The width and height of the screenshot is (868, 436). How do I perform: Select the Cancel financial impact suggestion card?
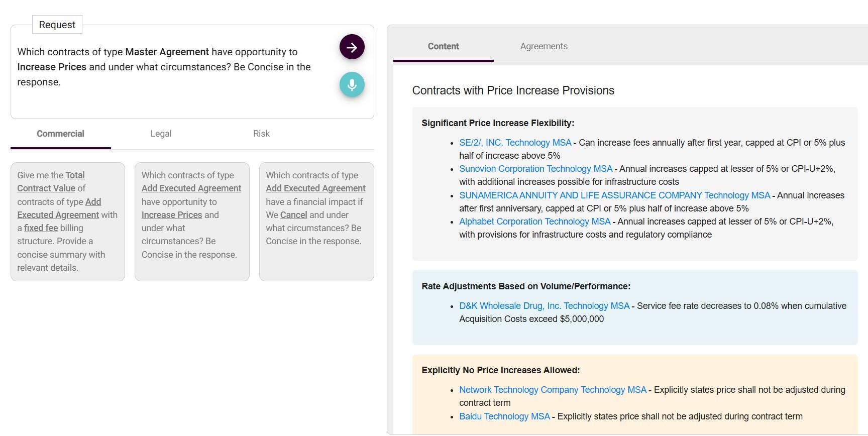point(316,222)
